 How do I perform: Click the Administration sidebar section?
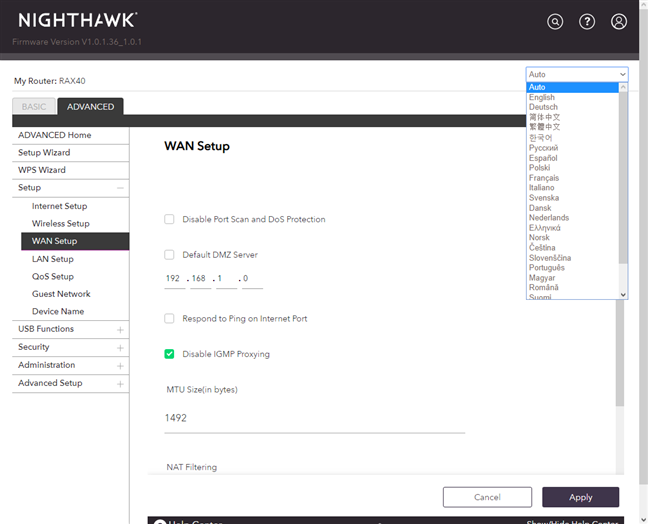[x=71, y=365]
